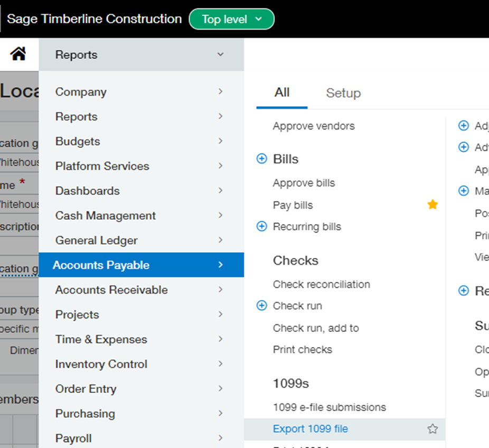Open Platform Services menu
The image size is (489, 448).
pyautogui.click(x=142, y=166)
